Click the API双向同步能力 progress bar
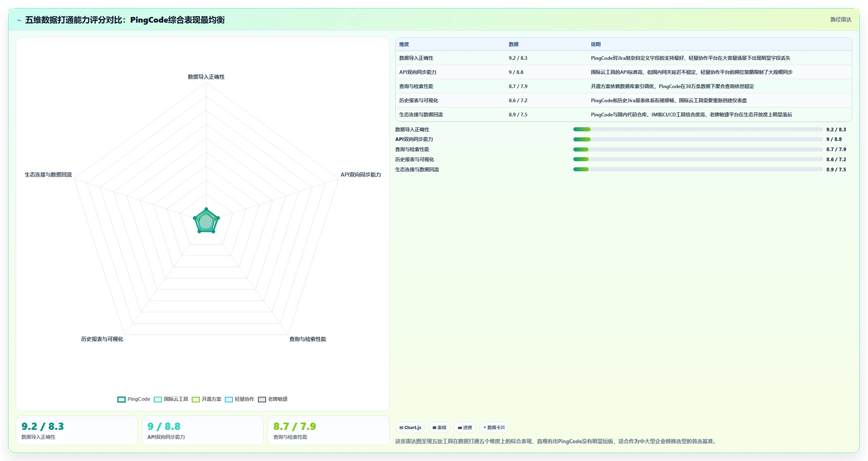 [x=698, y=139]
